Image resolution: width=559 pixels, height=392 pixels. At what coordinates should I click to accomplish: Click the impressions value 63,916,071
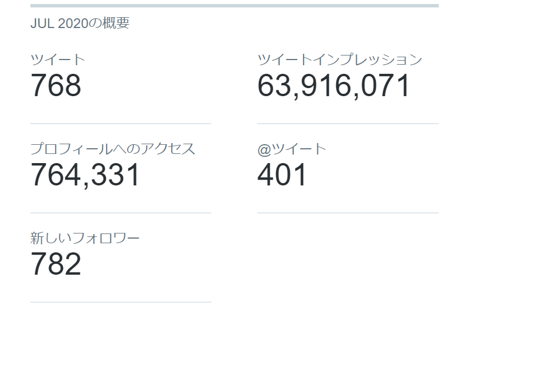[x=334, y=86]
